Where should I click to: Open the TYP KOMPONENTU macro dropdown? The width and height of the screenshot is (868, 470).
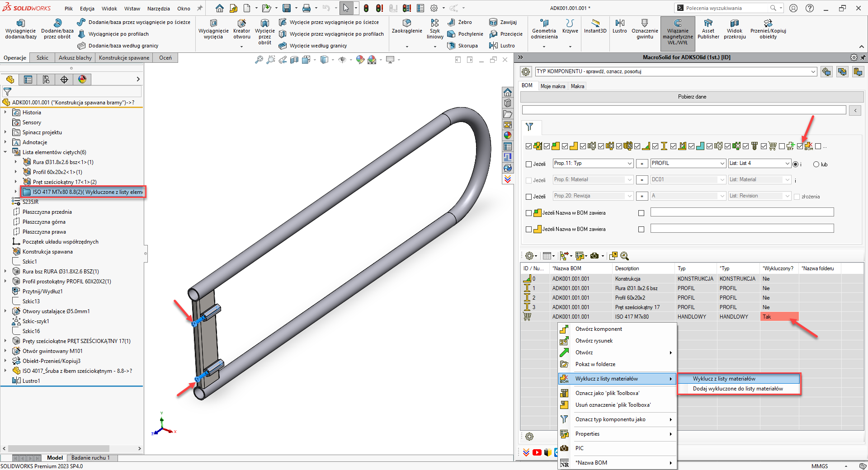pos(813,71)
